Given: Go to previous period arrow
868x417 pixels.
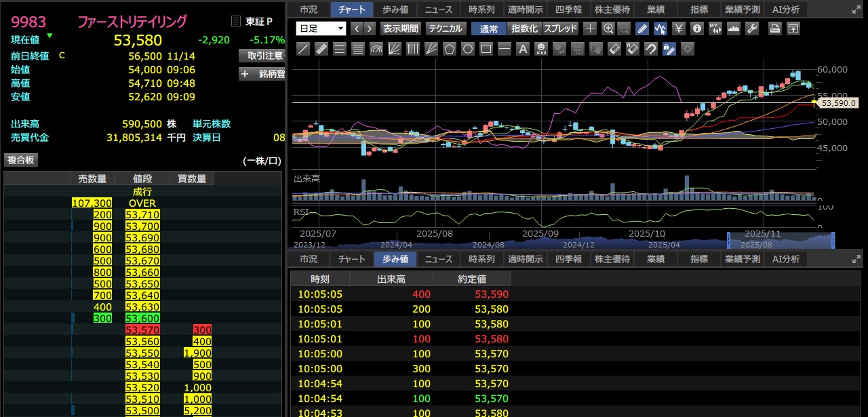Looking at the screenshot, I should [357, 28].
